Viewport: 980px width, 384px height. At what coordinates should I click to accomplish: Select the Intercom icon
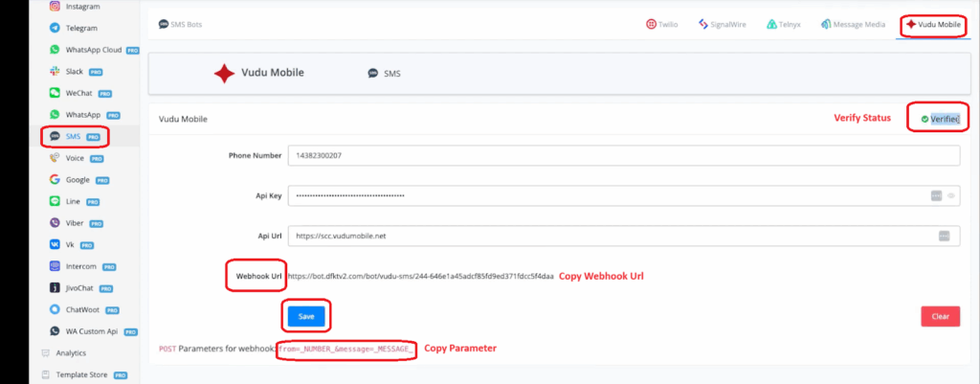tap(56, 266)
